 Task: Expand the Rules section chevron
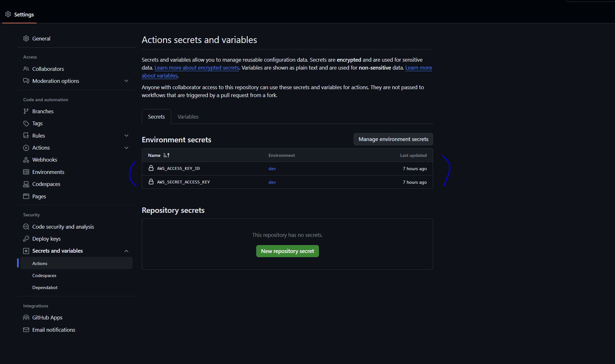pyautogui.click(x=126, y=136)
